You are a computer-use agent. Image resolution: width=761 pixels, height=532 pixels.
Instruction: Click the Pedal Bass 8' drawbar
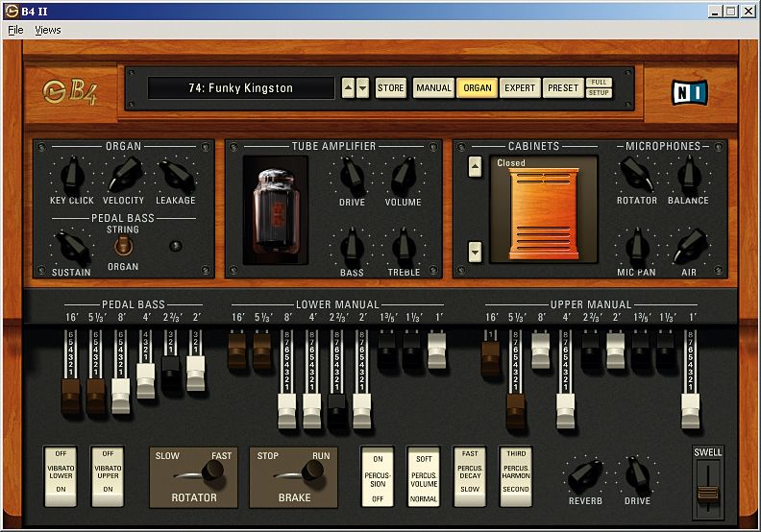pos(121,397)
